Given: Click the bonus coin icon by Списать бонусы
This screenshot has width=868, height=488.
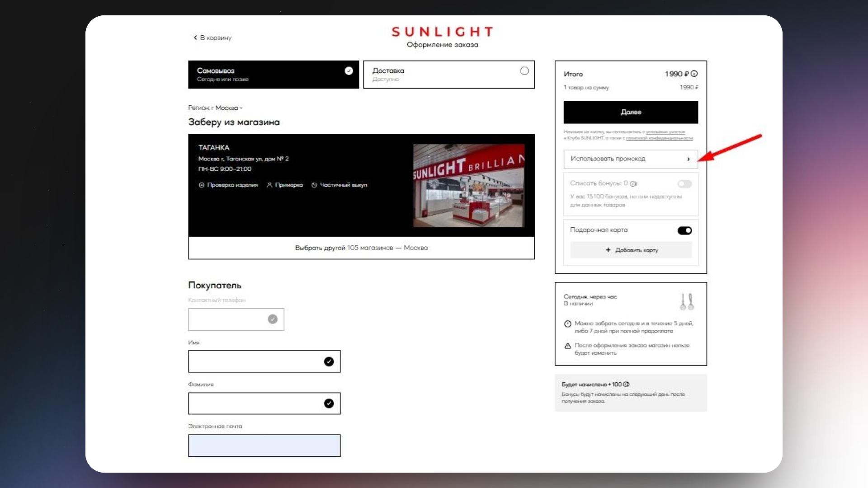Looking at the screenshot, I should tap(633, 183).
